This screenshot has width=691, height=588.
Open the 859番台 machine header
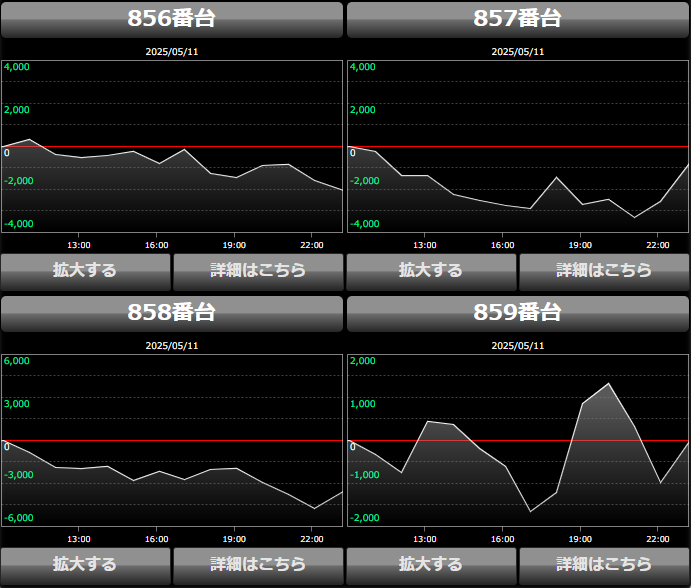pyautogui.click(x=518, y=313)
